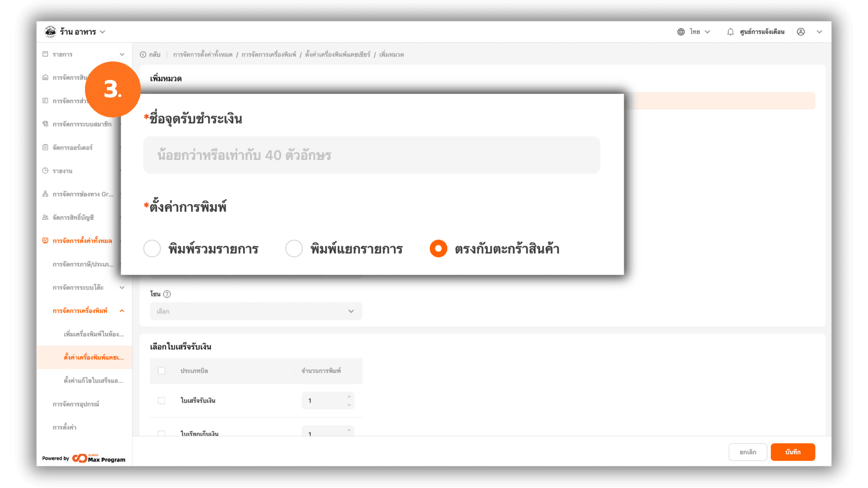This screenshot has width=868, height=488.
Task: Check the ใบเสร็จรับเงิน checkbox
Action: pos(161,401)
